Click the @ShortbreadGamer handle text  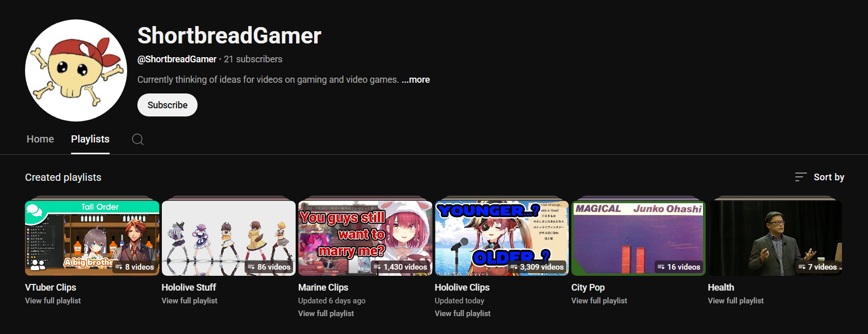177,59
